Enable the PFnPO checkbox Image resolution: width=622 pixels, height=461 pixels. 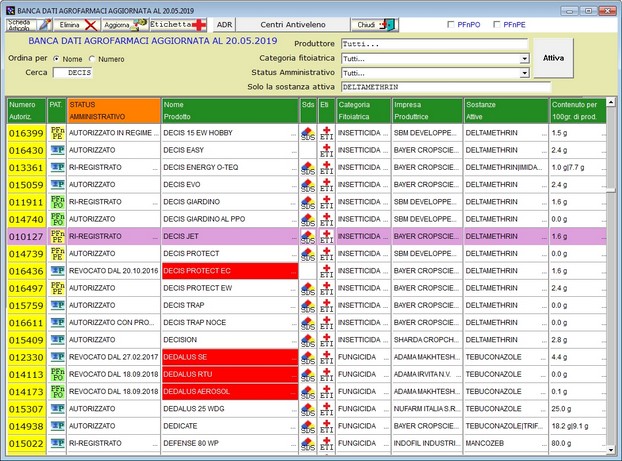click(451, 25)
